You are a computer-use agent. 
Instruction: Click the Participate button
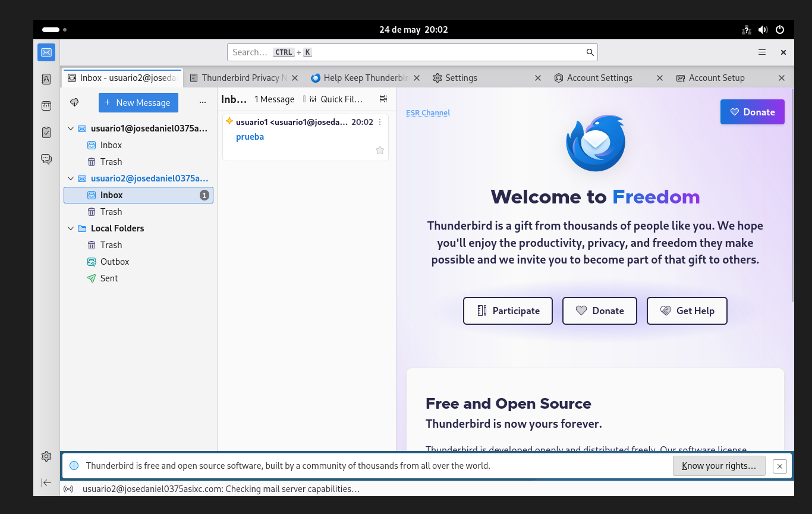(508, 311)
